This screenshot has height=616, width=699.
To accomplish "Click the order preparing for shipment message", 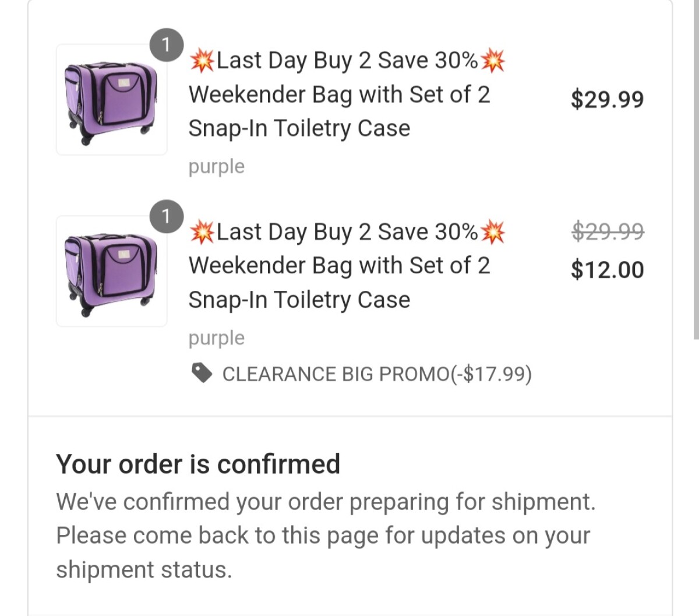I will 325,535.
